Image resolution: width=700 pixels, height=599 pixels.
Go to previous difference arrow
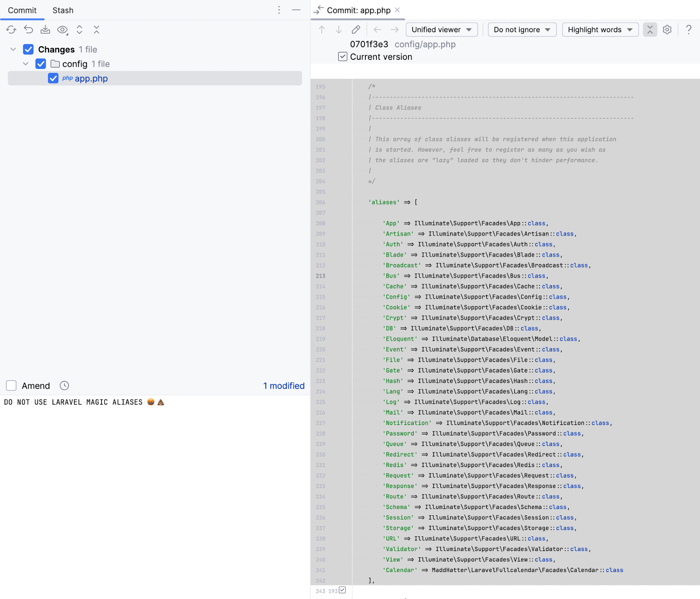coord(322,30)
